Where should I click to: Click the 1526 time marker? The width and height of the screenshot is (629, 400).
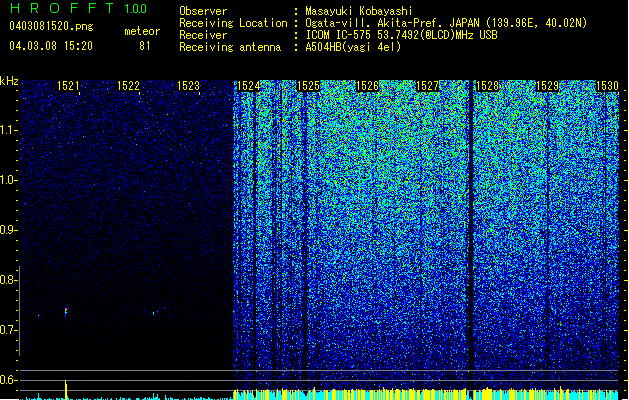[x=368, y=86]
